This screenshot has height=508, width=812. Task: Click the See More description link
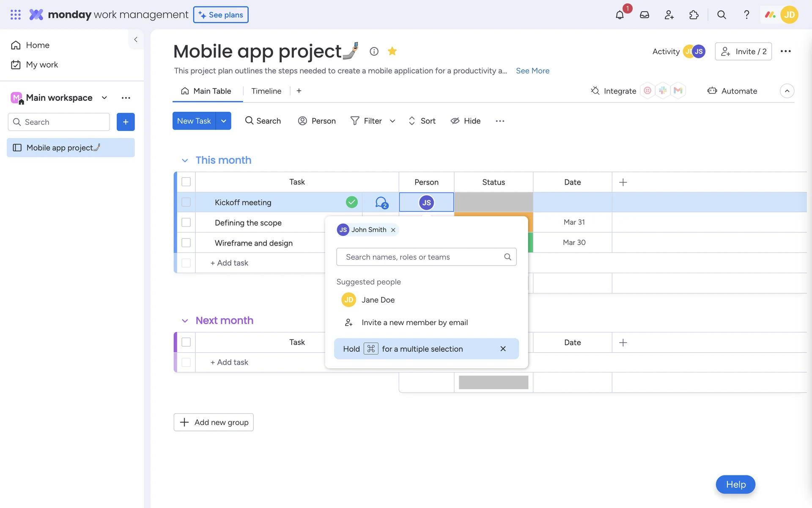[532, 71]
